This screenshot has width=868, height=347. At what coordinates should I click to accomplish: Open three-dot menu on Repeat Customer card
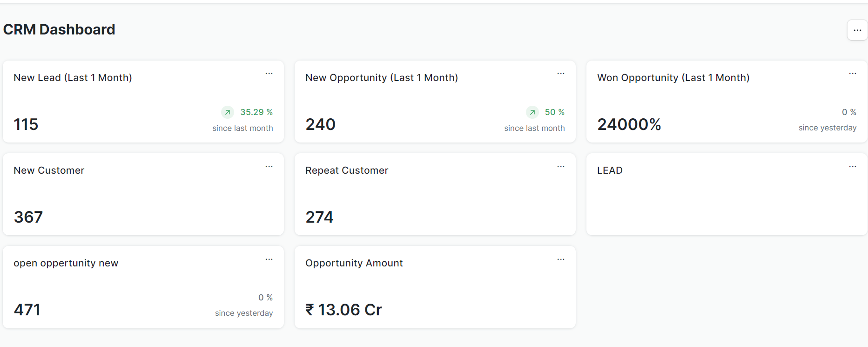tap(561, 167)
